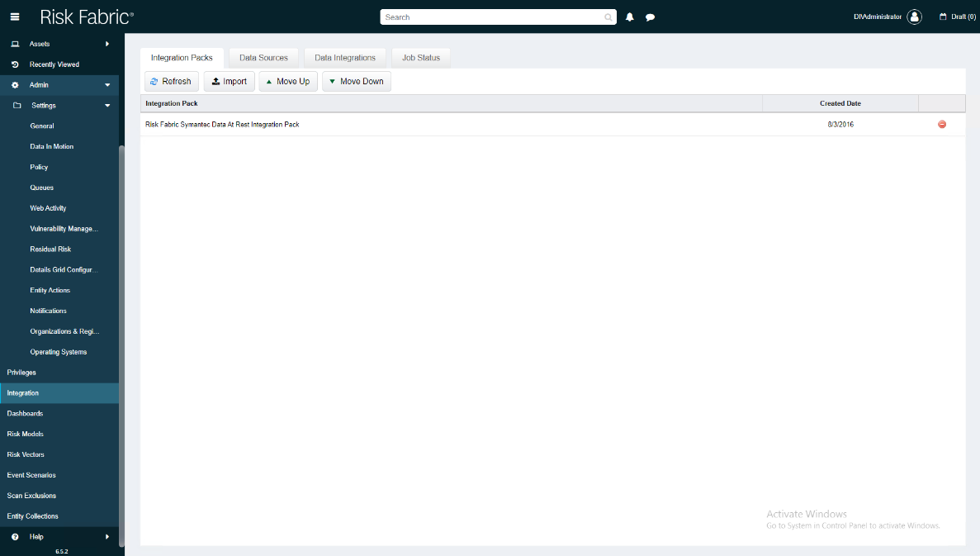The height and width of the screenshot is (556, 980).
Task: Switch to the Job Status tab
Action: coord(421,58)
